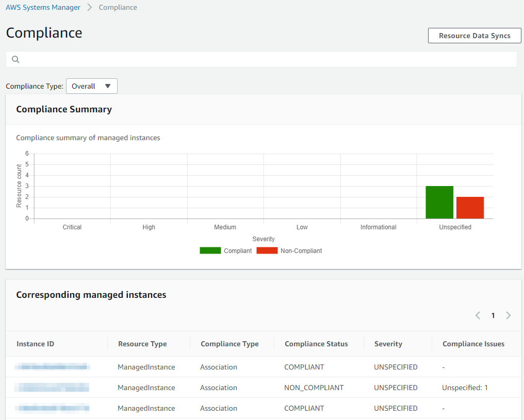
Task: Click the search magnifier icon
Action: click(15, 59)
